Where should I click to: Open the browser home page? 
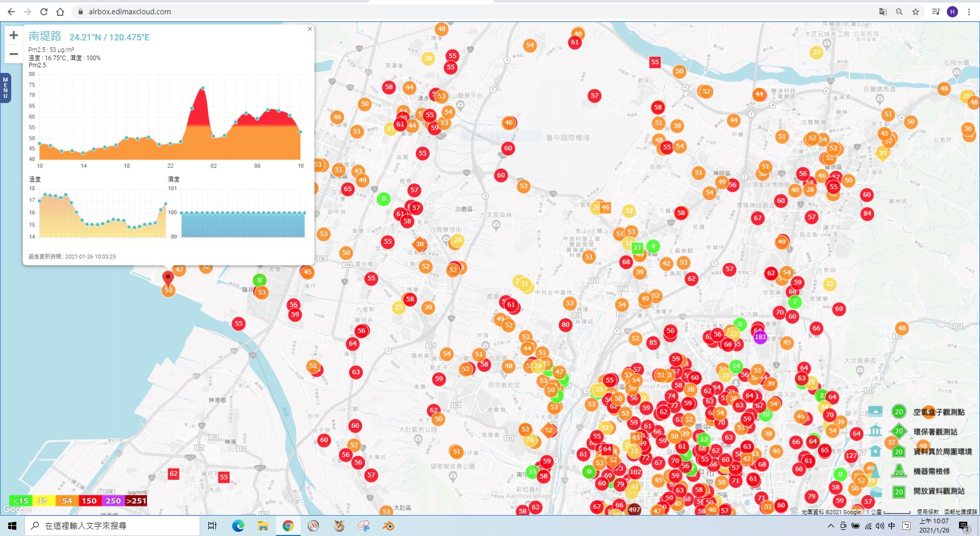(60, 12)
